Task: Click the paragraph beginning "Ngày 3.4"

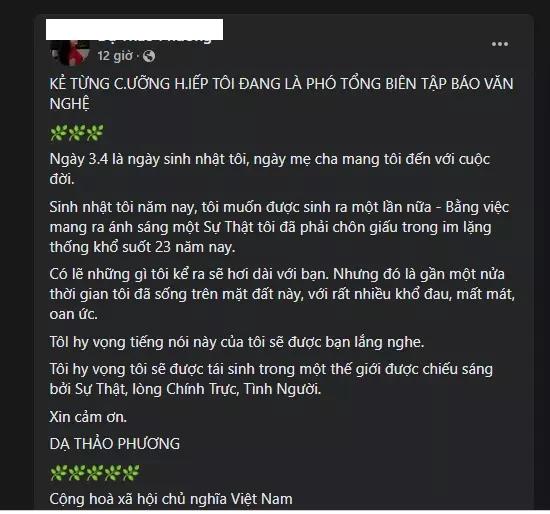Action: coord(269,169)
